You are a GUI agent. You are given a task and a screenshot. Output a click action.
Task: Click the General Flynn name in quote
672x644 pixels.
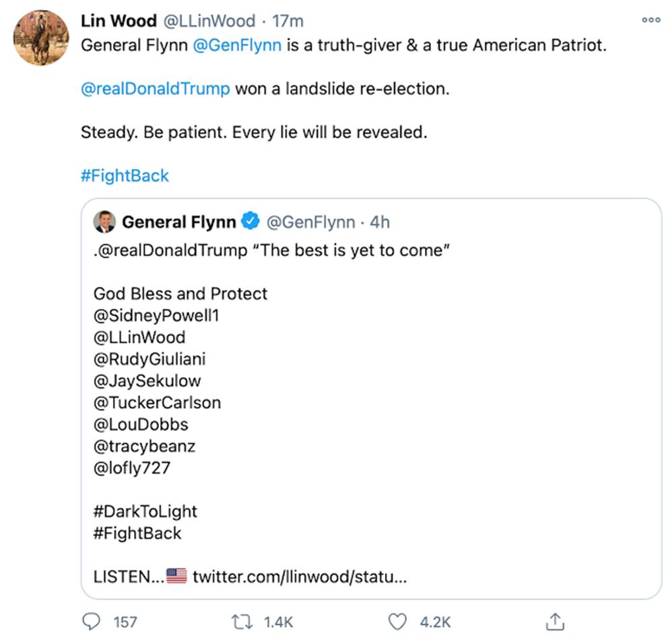[179, 222]
